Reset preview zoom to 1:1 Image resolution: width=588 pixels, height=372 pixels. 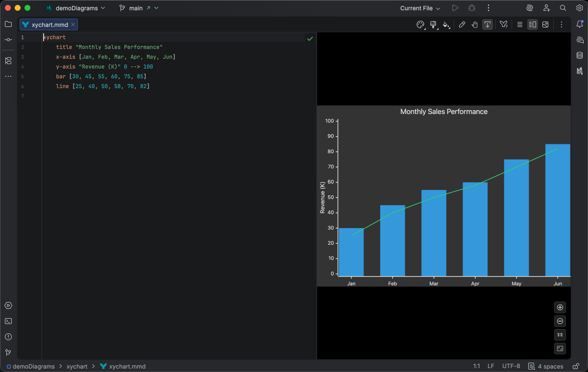(x=560, y=335)
